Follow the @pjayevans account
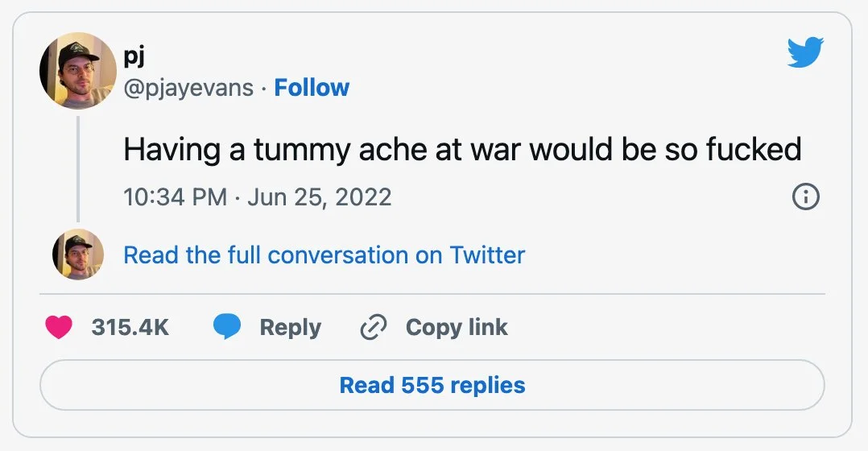 [312, 88]
